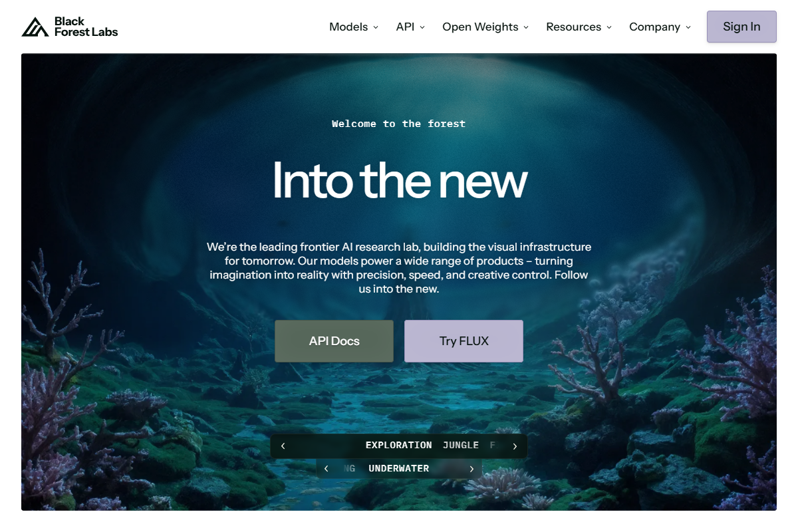Advance EXPLORATION row with right arrow
The height and width of the screenshot is (532, 798).
tap(515, 446)
